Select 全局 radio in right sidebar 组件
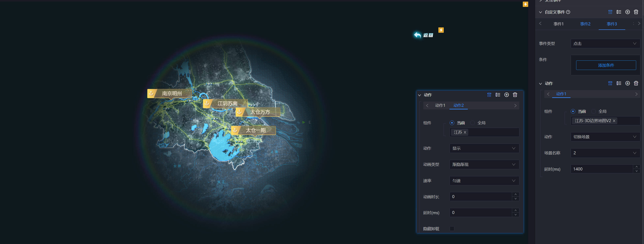 [x=593, y=111]
